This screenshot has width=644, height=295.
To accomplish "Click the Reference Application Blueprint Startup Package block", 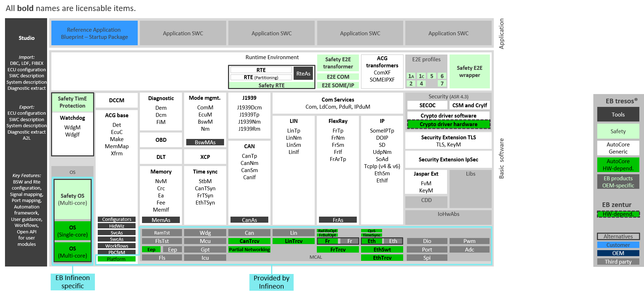I will click(94, 33).
